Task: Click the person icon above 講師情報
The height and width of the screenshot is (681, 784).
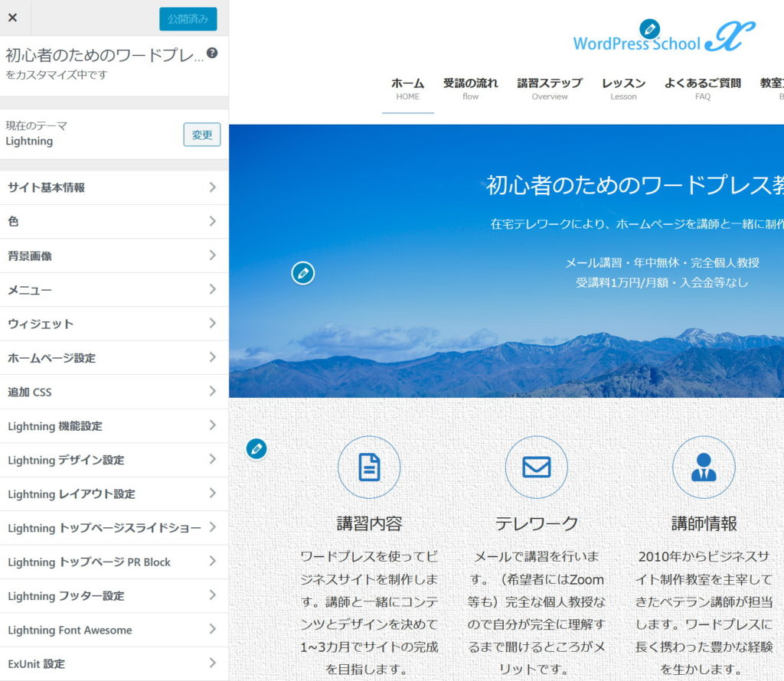Action: point(703,467)
